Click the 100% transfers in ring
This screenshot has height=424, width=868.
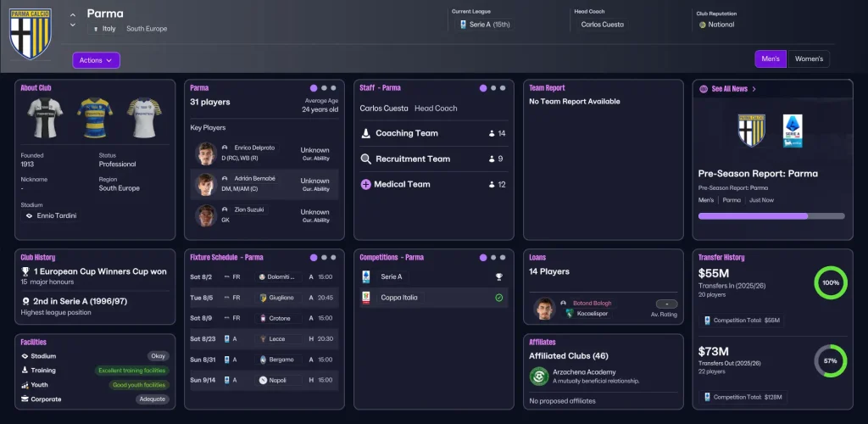(x=831, y=283)
